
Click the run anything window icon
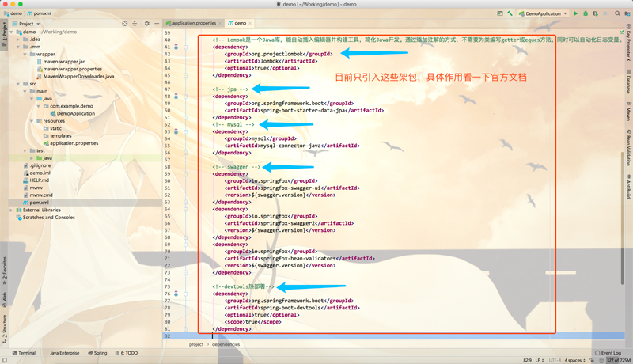(x=500, y=13)
